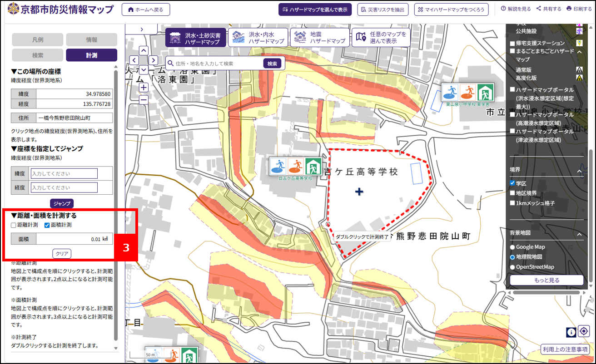Click the 帰宅支援ステーション legend pin icon

(x=579, y=43)
